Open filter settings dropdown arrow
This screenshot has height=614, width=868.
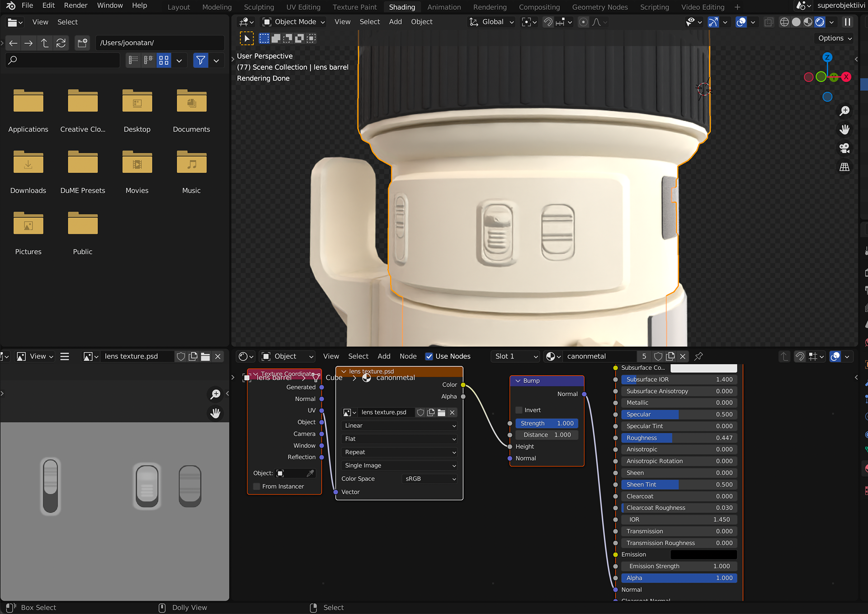pos(217,60)
